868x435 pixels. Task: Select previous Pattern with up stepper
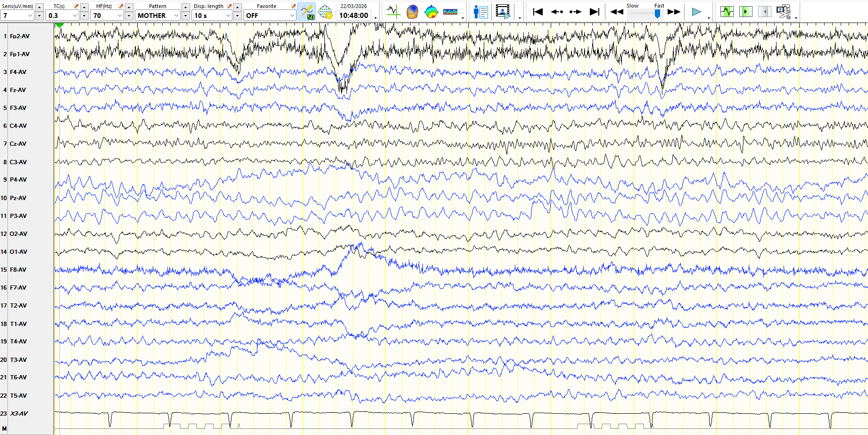tap(185, 7)
